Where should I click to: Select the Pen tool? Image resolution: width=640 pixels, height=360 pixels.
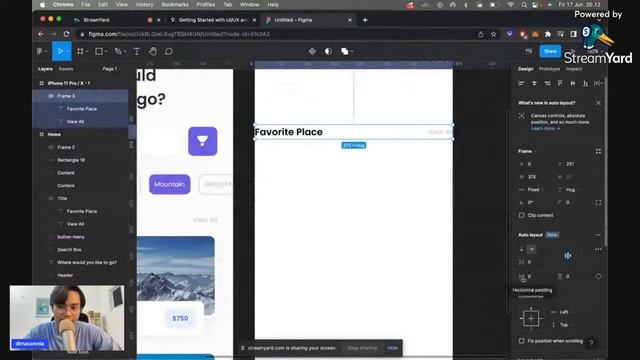tap(118, 51)
